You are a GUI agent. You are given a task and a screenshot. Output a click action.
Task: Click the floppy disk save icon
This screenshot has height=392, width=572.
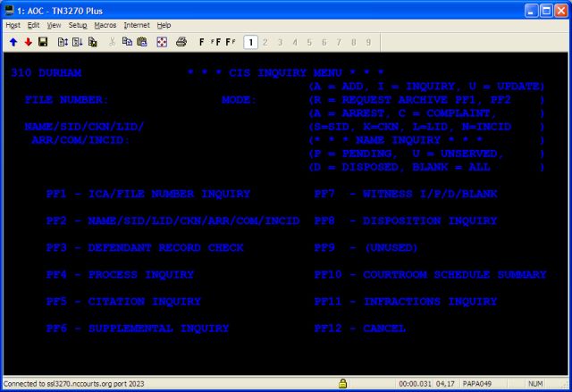point(43,42)
